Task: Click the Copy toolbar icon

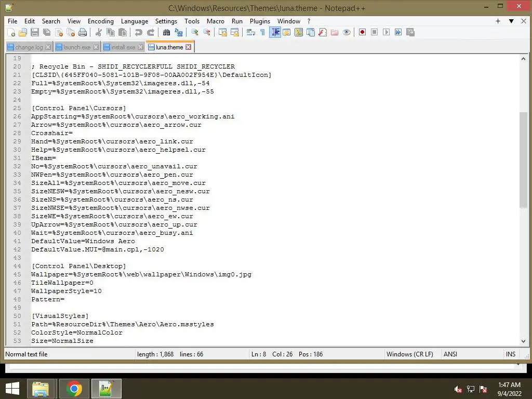Action: coord(111,32)
